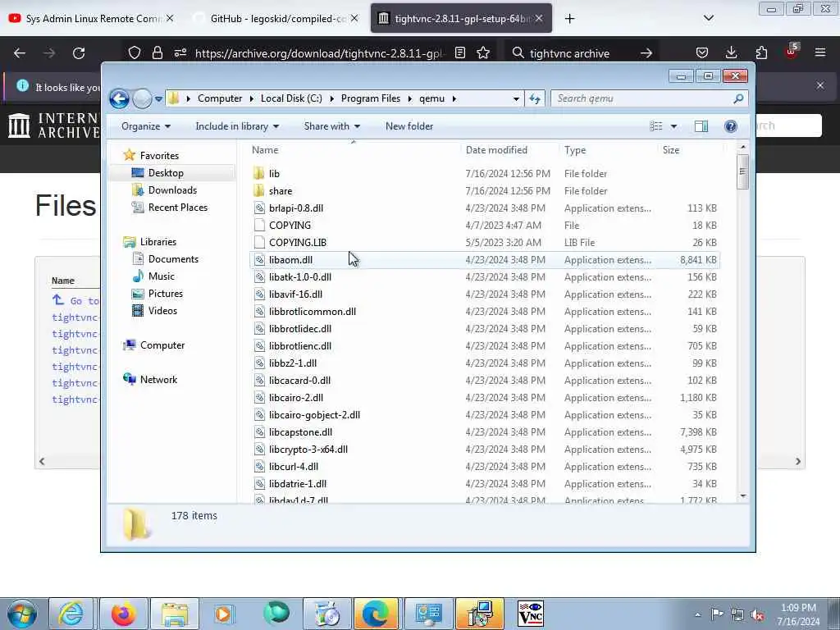Open address bar previous locations dropdown
This screenshot has height=630, width=840.
pyautogui.click(x=516, y=98)
